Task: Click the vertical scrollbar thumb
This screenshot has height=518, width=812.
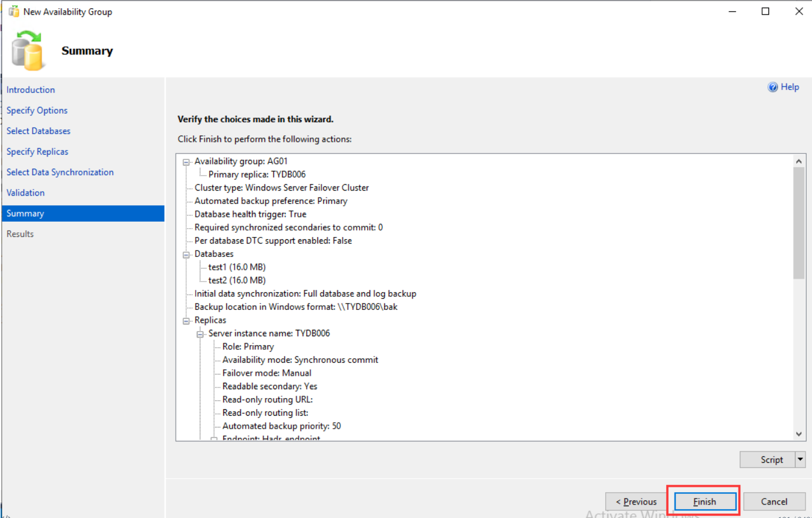Action: tap(798, 223)
